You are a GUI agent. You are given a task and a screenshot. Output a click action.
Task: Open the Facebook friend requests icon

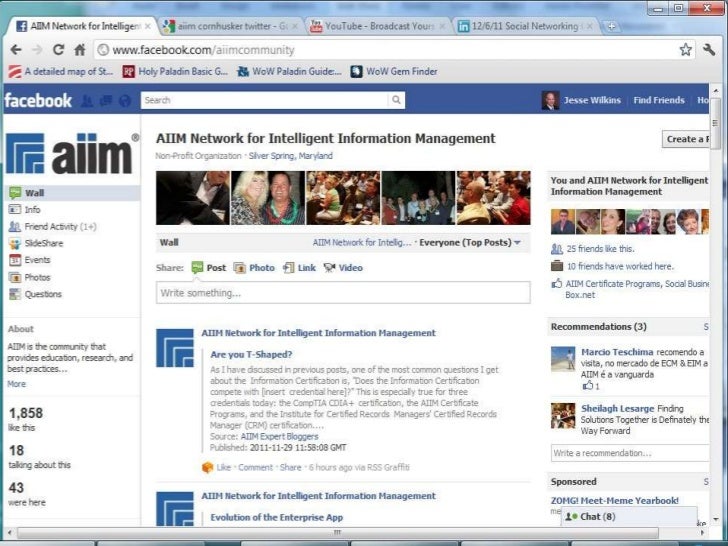(x=87, y=101)
